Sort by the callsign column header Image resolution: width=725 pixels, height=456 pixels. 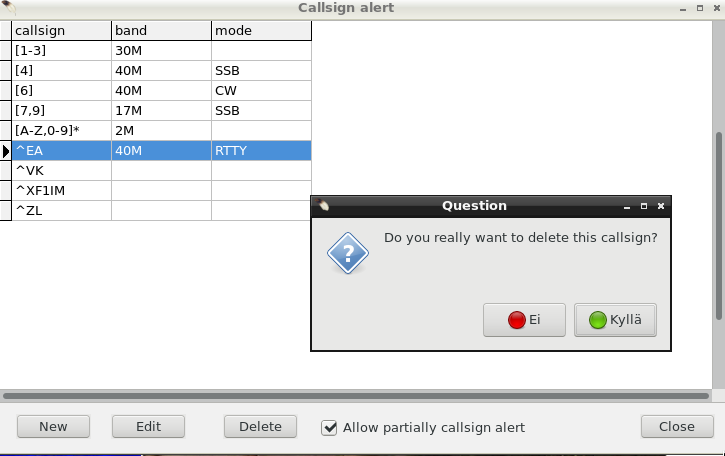point(61,31)
